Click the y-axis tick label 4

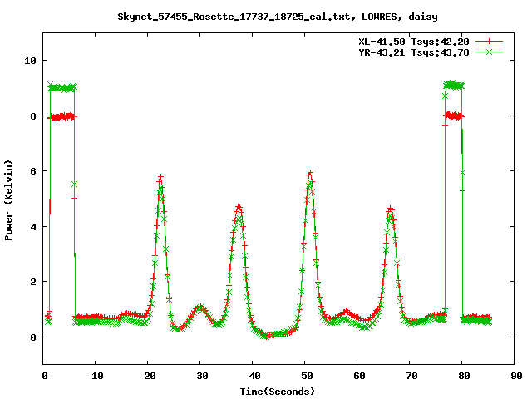33,227
